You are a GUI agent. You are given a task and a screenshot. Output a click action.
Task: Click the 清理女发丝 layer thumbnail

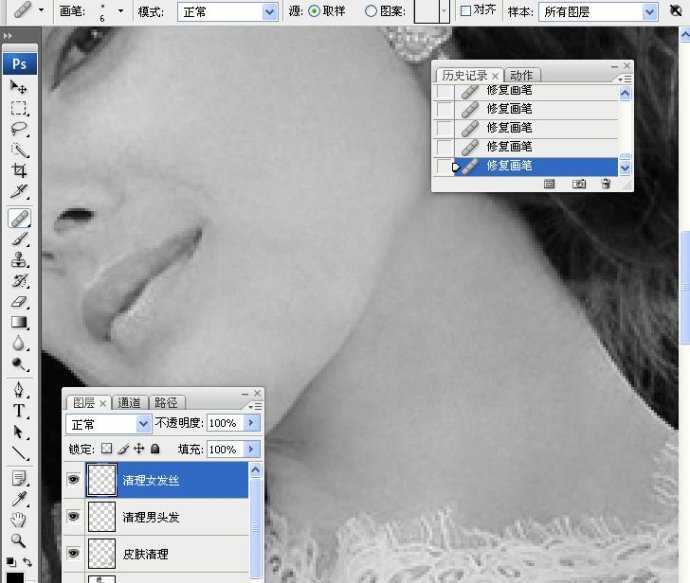[x=102, y=480]
